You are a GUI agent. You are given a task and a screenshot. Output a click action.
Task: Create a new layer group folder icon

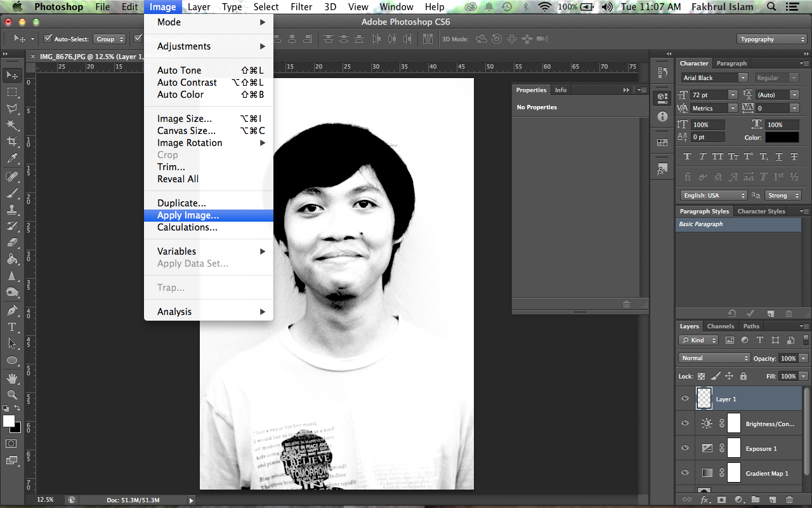coord(755,500)
